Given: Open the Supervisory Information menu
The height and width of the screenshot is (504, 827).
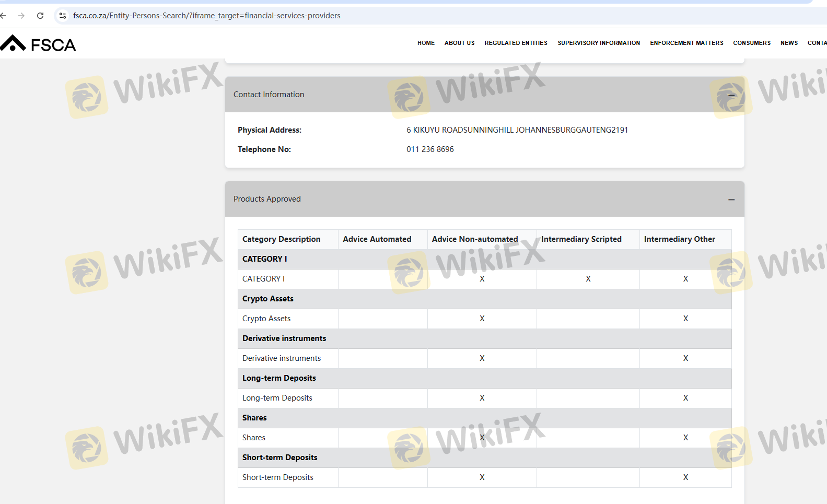Looking at the screenshot, I should point(598,43).
